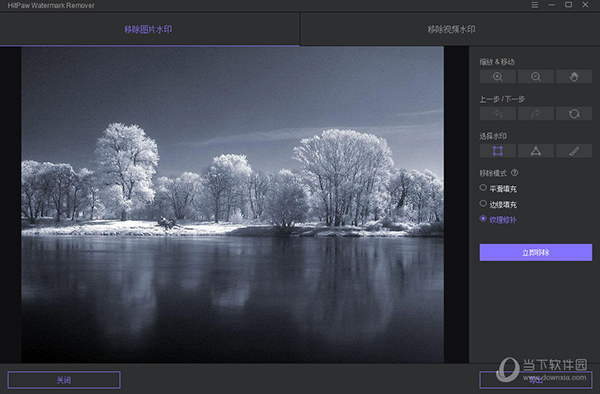600x394 pixels.
Task: Minimize the HitPaw Watermark Remover window
Action: pyautogui.click(x=551, y=5)
